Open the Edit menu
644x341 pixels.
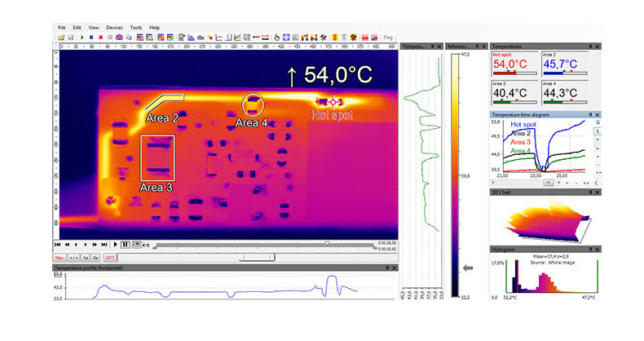coord(77,28)
